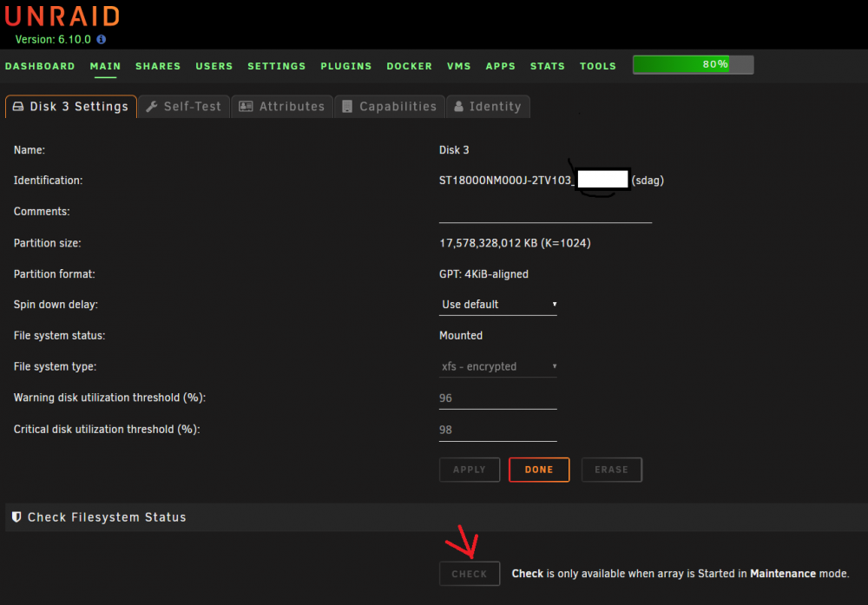Viewport: 868px width, 605px height.
Task: Open the File system type dropdown
Action: [x=497, y=366]
